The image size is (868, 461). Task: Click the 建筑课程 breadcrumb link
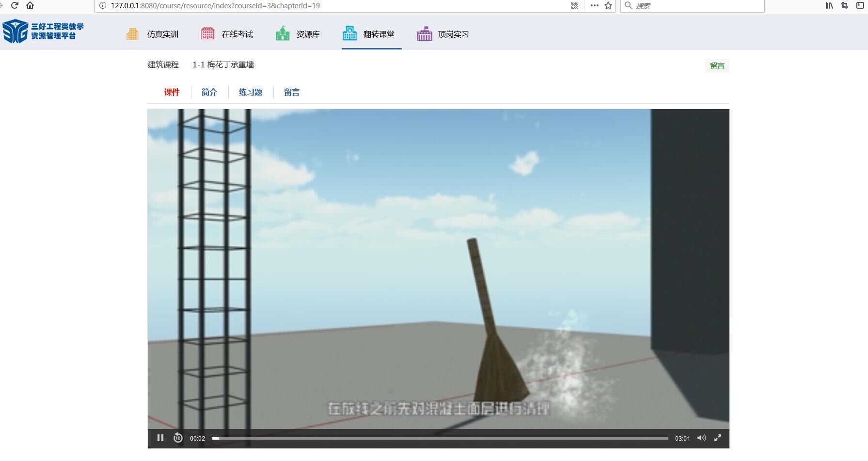pyautogui.click(x=163, y=65)
